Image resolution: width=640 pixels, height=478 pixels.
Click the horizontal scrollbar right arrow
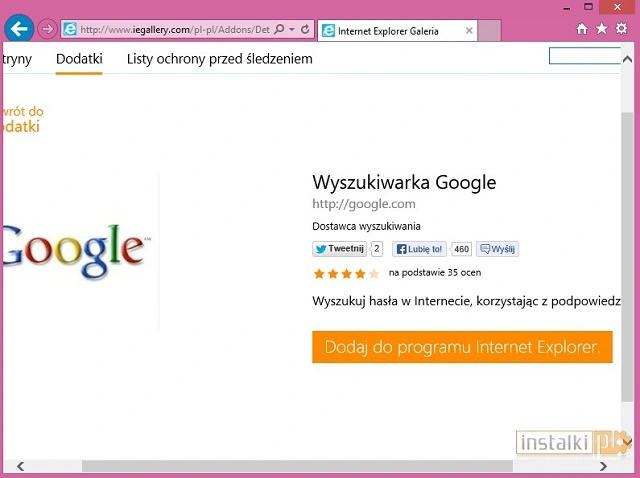pos(603,466)
